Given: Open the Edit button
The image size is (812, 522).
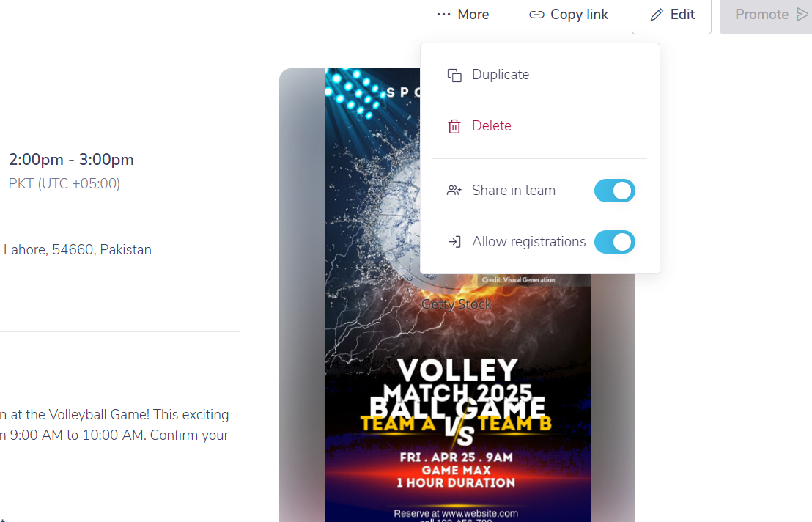Looking at the screenshot, I should (x=672, y=15).
